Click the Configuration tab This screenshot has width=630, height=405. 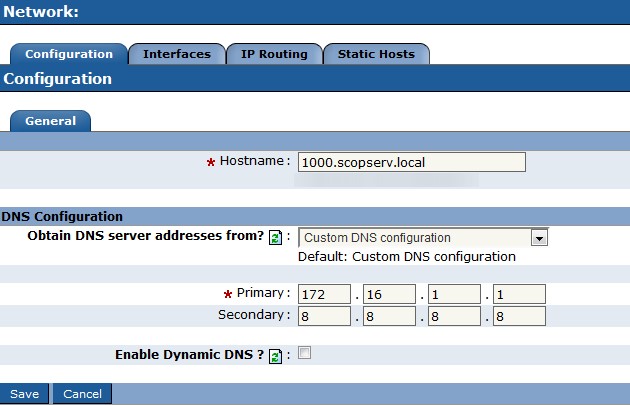68,54
